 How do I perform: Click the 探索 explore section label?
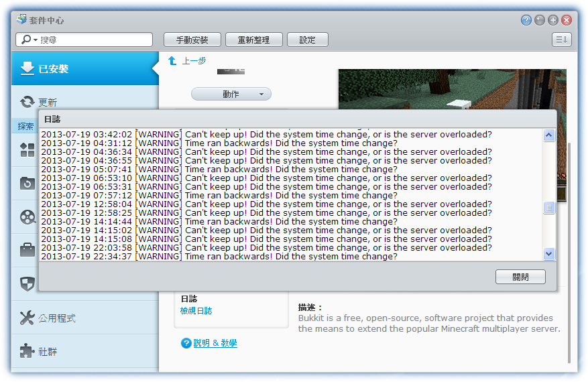[x=25, y=127]
